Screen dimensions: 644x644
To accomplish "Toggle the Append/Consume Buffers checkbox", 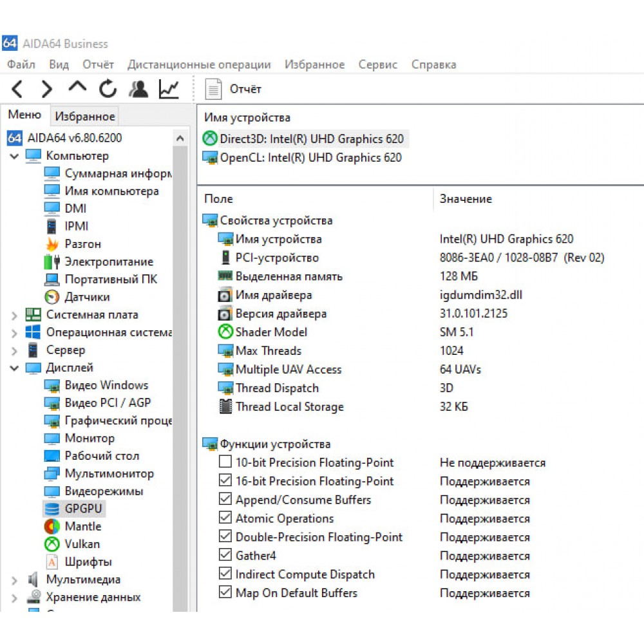I will pos(225,499).
